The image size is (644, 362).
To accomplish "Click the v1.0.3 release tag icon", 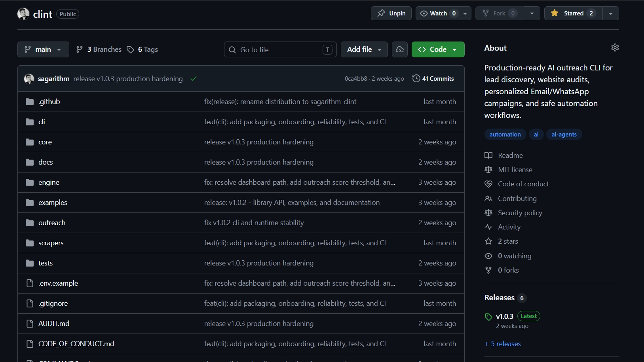I will (x=488, y=317).
